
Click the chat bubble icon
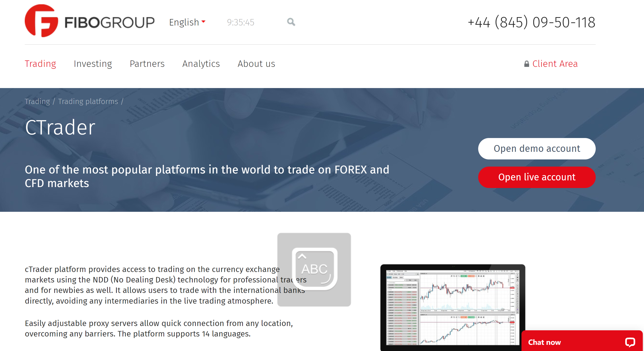pos(630,342)
